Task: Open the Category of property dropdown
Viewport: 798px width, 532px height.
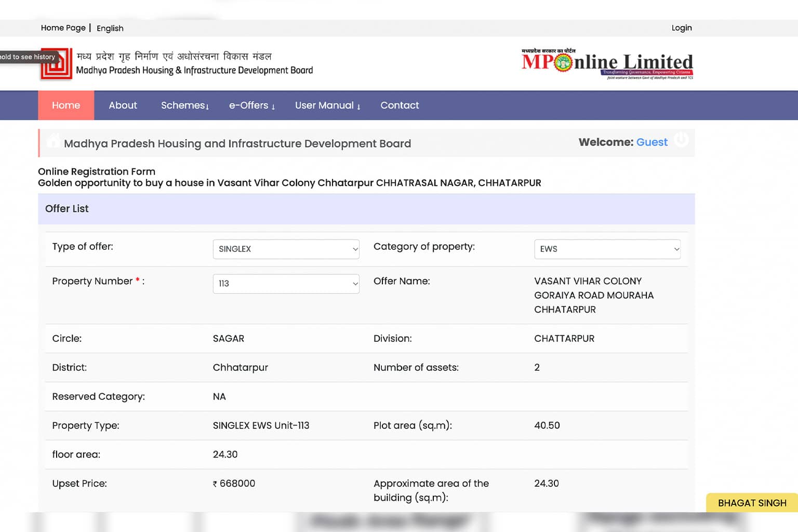Action: click(x=607, y=249)
